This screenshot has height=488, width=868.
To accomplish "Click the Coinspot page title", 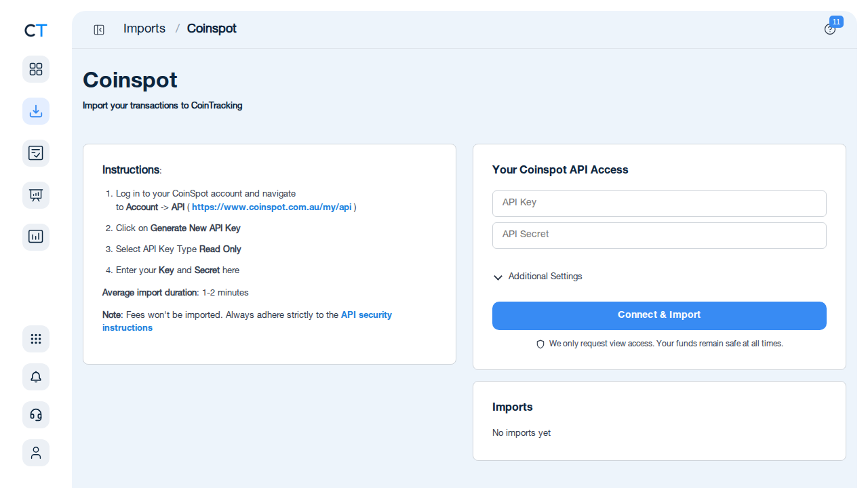I will (130, 80).
